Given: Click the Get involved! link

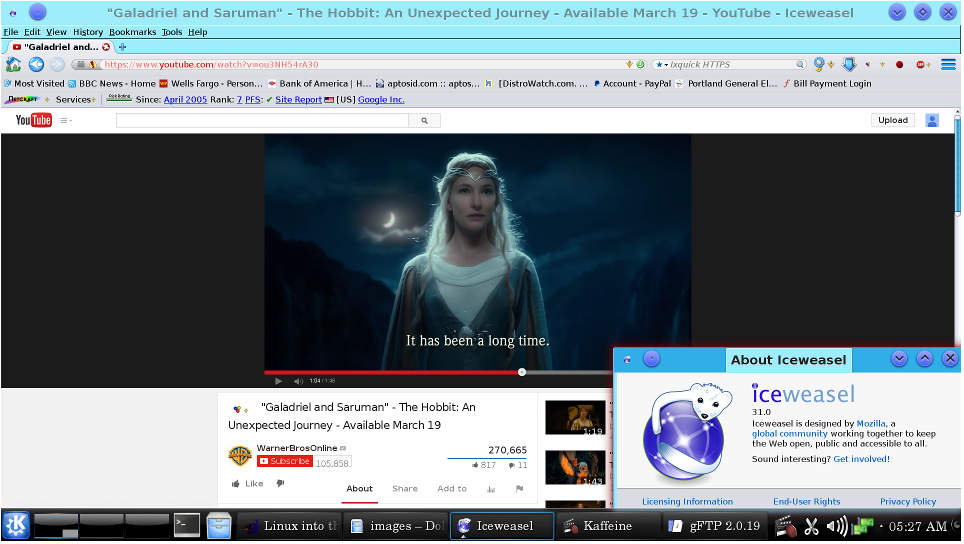Looking at the screenshot, I should tap(861, 459).
